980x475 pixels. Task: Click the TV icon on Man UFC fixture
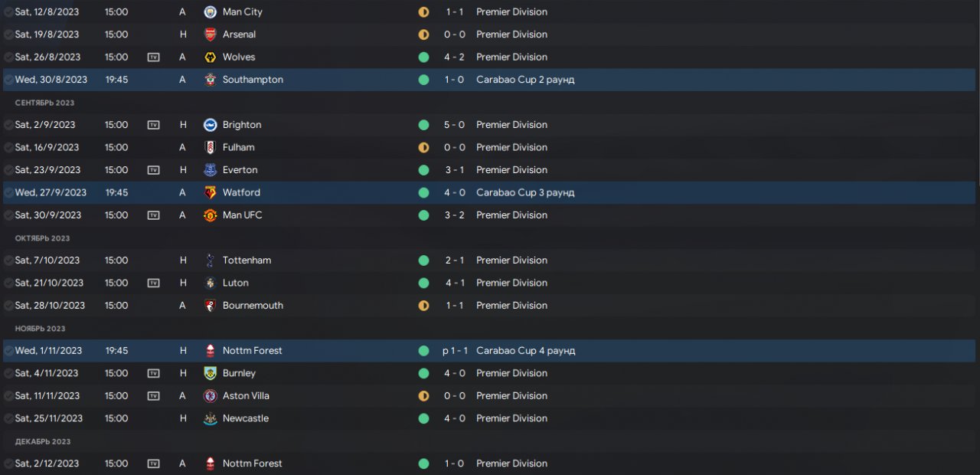(x=153, y=215)
